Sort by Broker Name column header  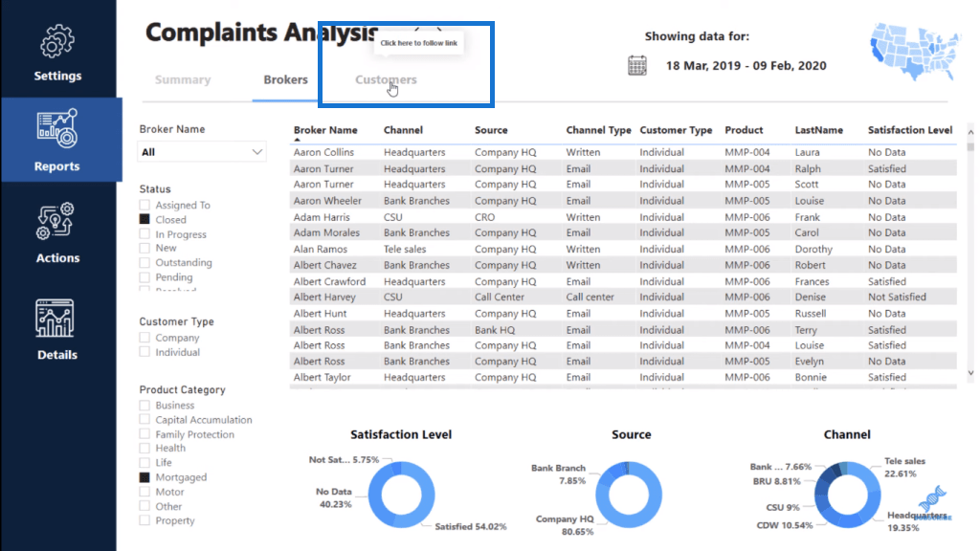point(325,130)
